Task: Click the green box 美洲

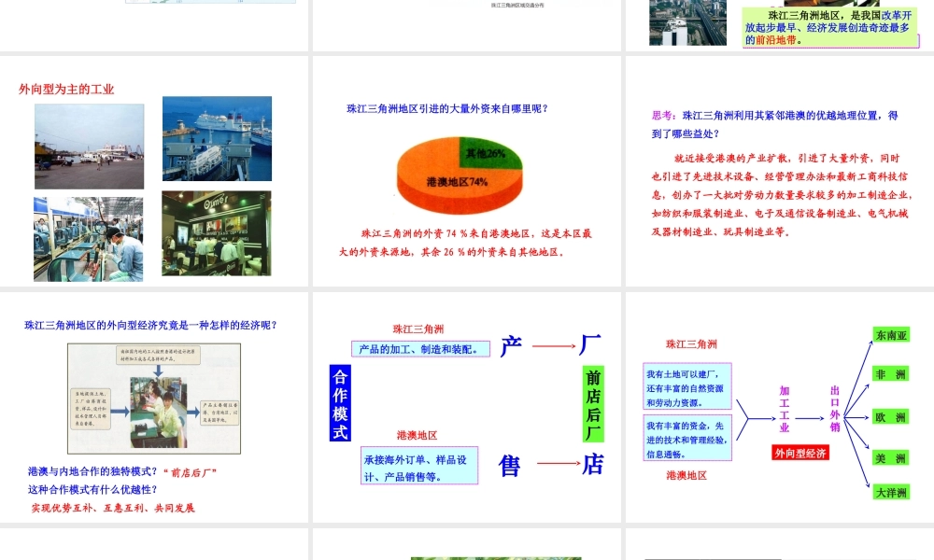Action: pyautogui.click(x=891, y=458)
